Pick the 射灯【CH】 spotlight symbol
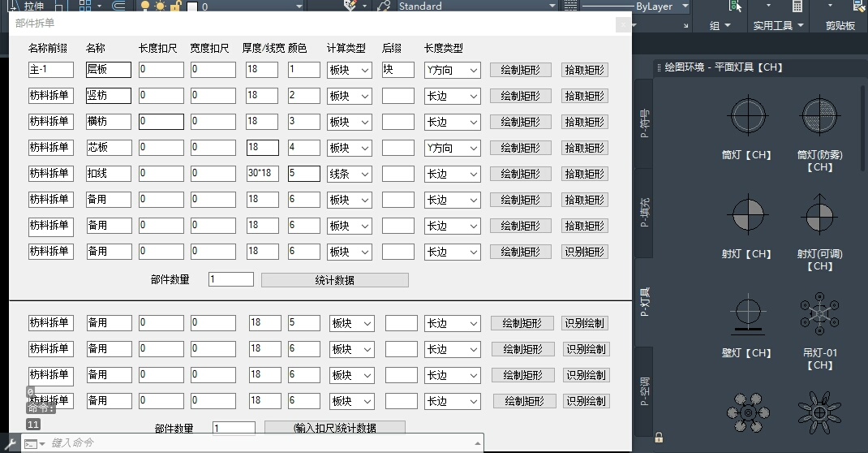868x453 pixels. [748, 215]
